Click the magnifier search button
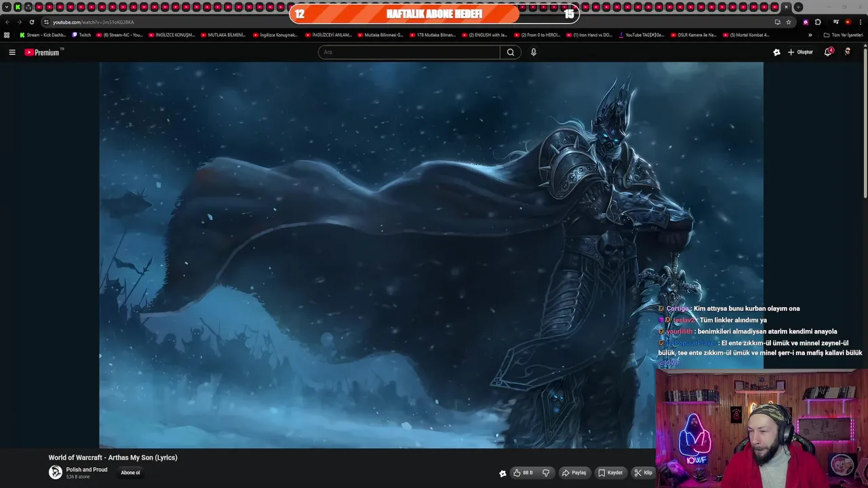Image resolution: width=868 pixels, height=488 pixels. [x=511, y=52]
